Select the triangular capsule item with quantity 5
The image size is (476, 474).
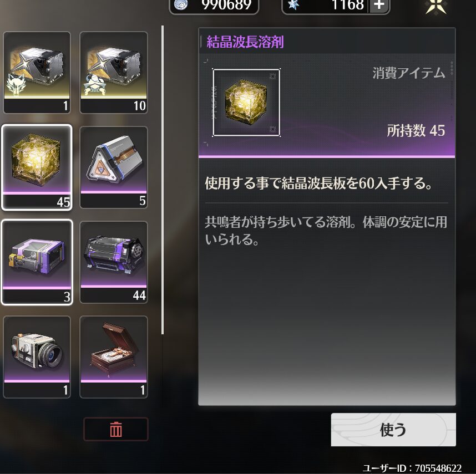point(114,167)
